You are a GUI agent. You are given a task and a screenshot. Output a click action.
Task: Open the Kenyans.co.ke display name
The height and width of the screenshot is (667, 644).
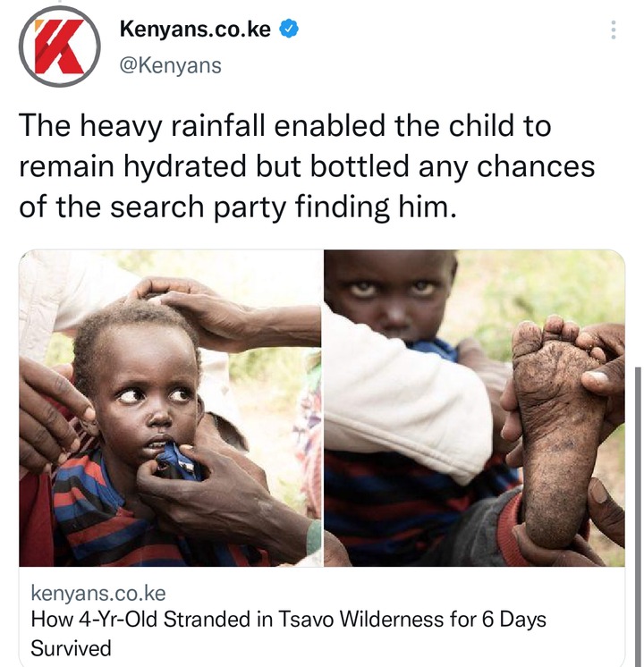[195, 30]
